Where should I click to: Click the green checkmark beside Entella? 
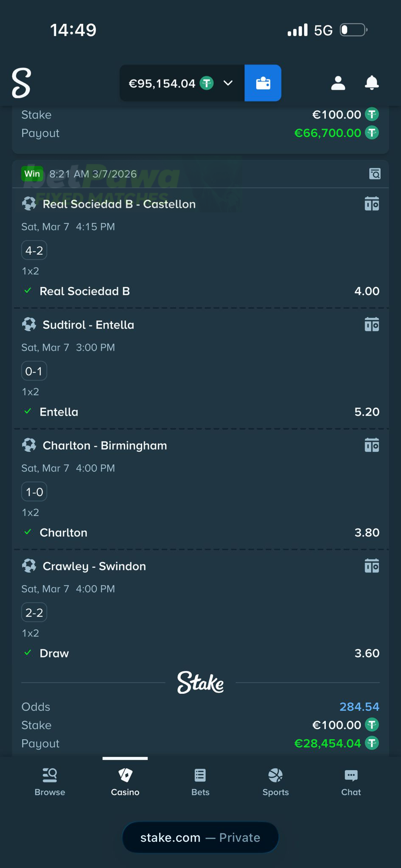pos(28,411)
